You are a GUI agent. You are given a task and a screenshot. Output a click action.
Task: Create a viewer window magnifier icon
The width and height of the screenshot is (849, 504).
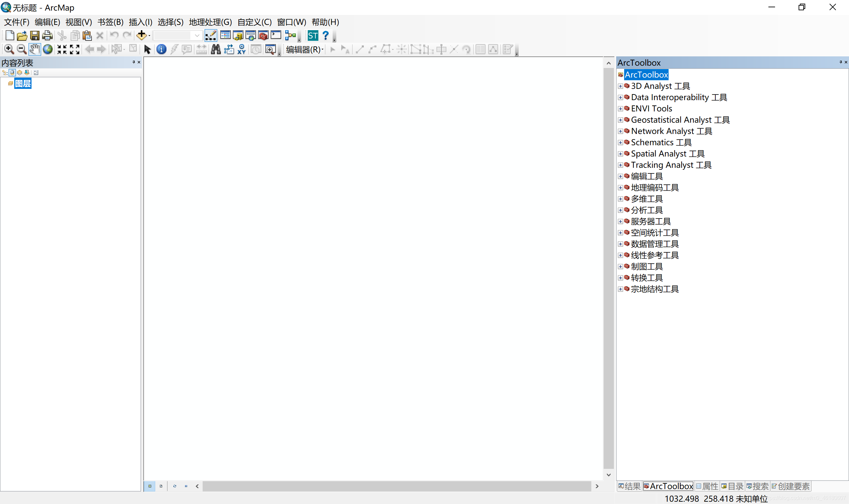[x=270, y=49]
